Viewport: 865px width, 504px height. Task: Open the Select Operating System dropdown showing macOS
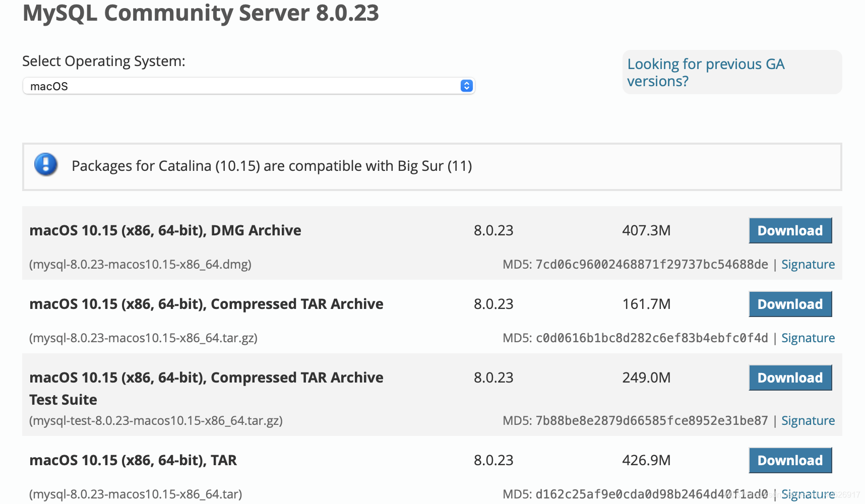[249, 86]
